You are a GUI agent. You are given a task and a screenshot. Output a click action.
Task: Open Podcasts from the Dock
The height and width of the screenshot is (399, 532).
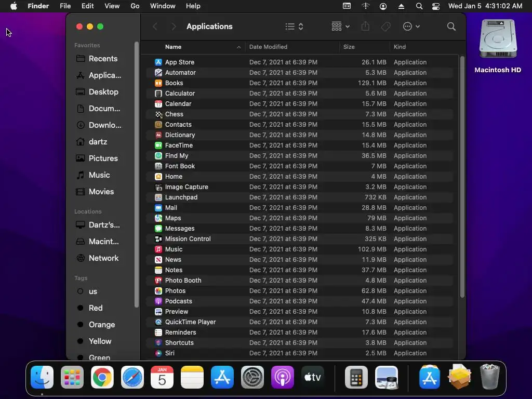pos(282,377)
